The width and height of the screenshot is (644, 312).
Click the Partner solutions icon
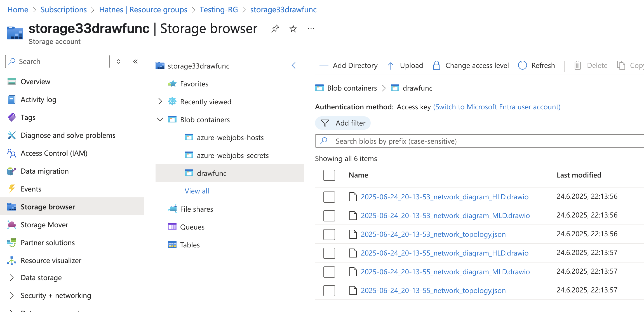12,243
